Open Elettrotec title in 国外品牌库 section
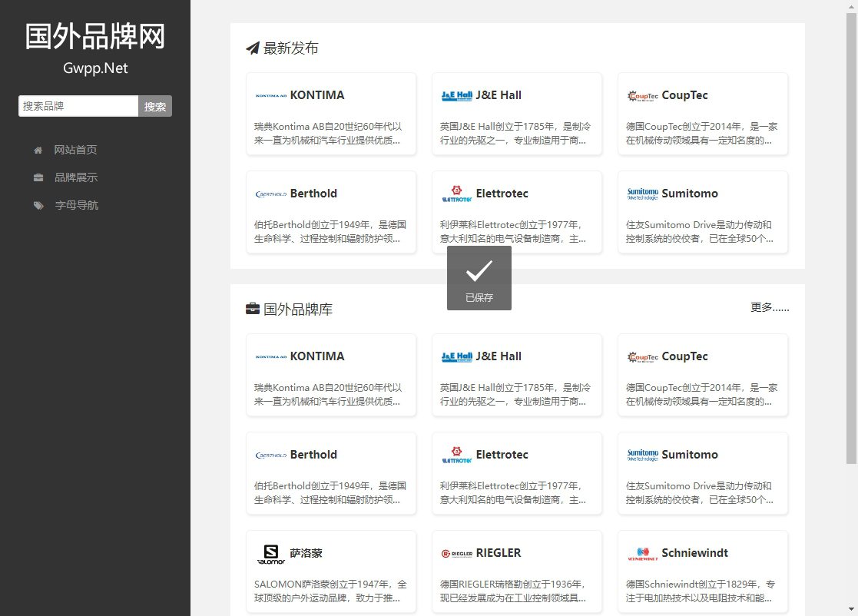The width and height of the screenshot is (858, 616). pos(502,455)
